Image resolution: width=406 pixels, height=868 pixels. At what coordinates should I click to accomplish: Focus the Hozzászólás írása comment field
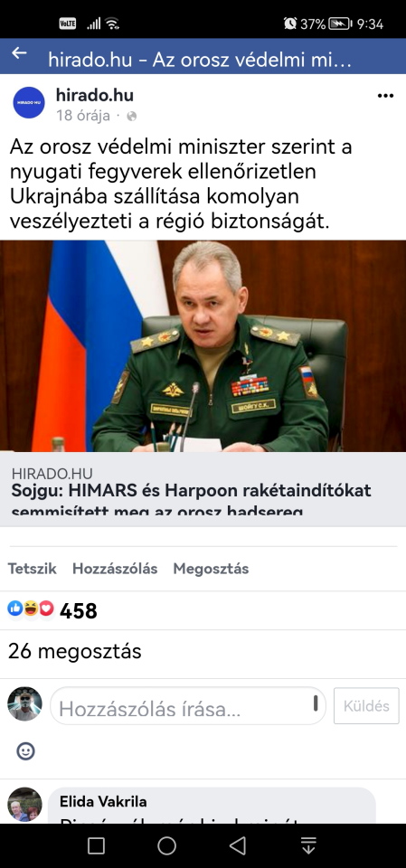(x=188, y=706)
